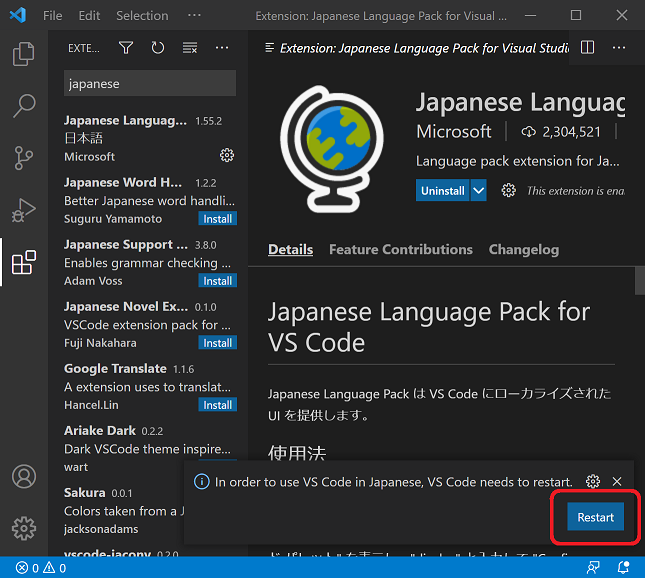Install the Google Translate extension
Screen dimensions: 645x578
[x=217, y=405]
